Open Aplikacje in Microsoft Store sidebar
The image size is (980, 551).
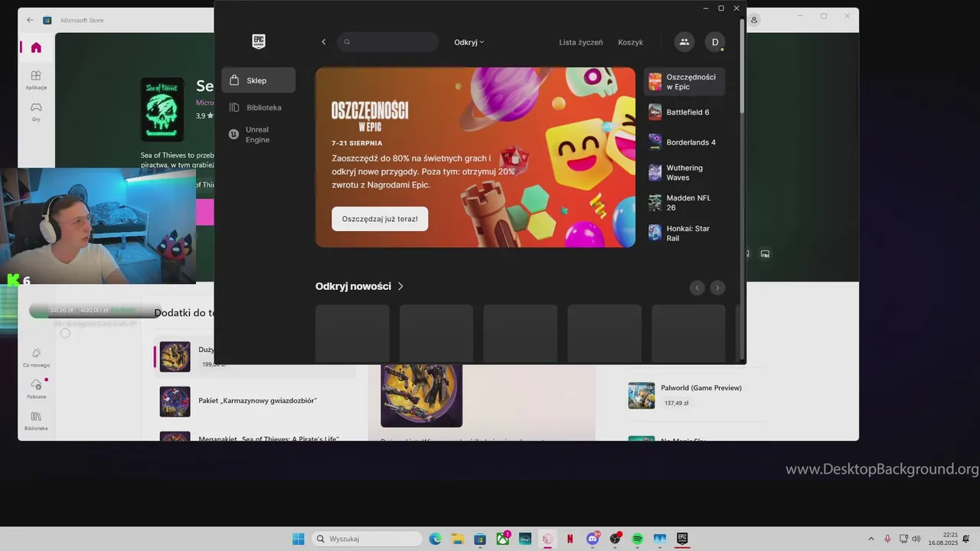tap(36, 80)
